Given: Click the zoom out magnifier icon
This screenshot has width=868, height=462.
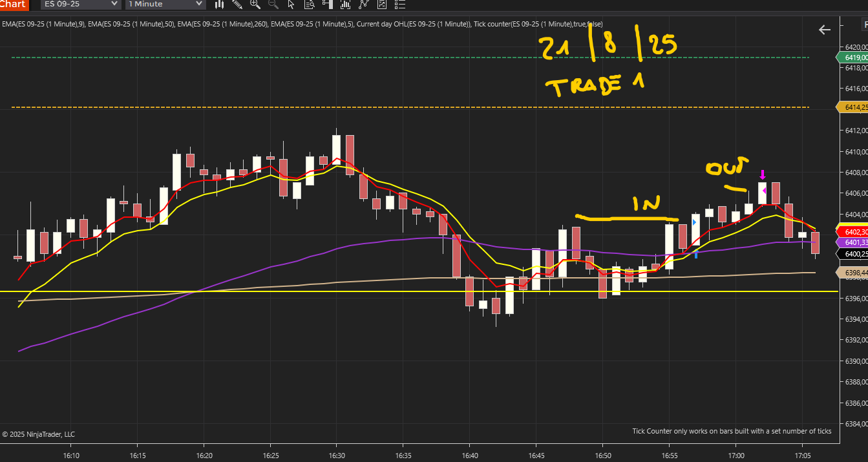Looking at the screenshot, I should tap(273, 4).
